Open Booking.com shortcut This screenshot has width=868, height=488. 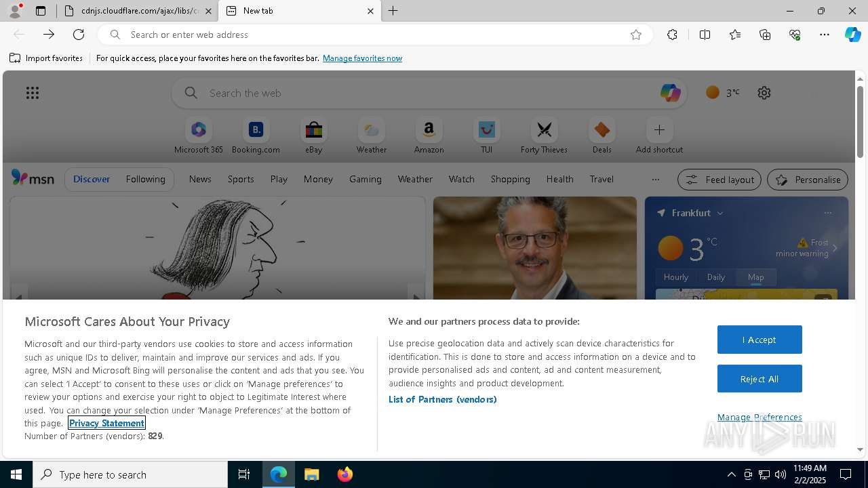click(256, 137)
